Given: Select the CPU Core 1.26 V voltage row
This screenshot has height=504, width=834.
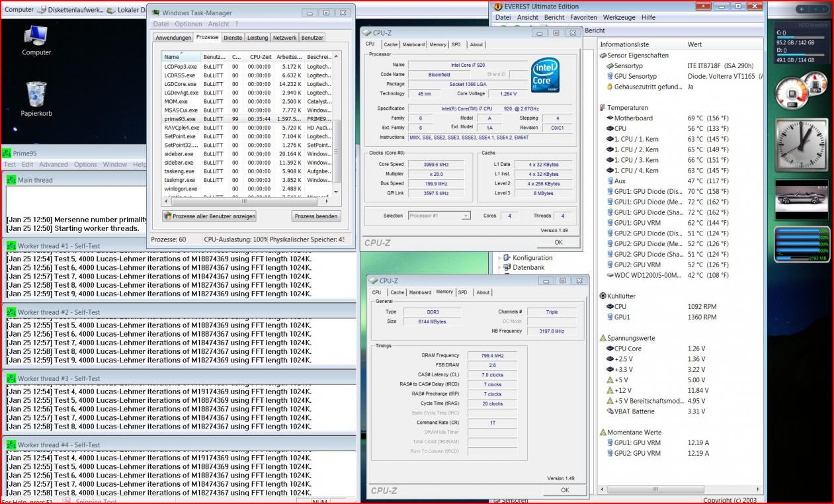Looking at the screenshot, I should (681, 349).
